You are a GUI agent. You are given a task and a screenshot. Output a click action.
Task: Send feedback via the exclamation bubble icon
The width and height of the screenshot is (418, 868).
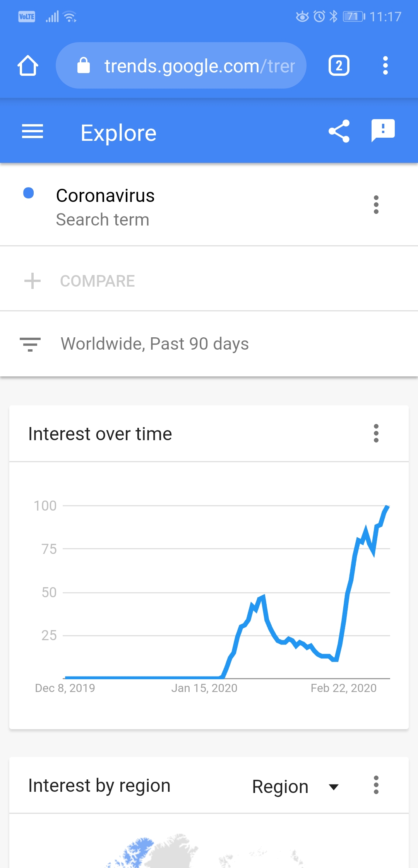pyautogui.click(x=383, y=131)
